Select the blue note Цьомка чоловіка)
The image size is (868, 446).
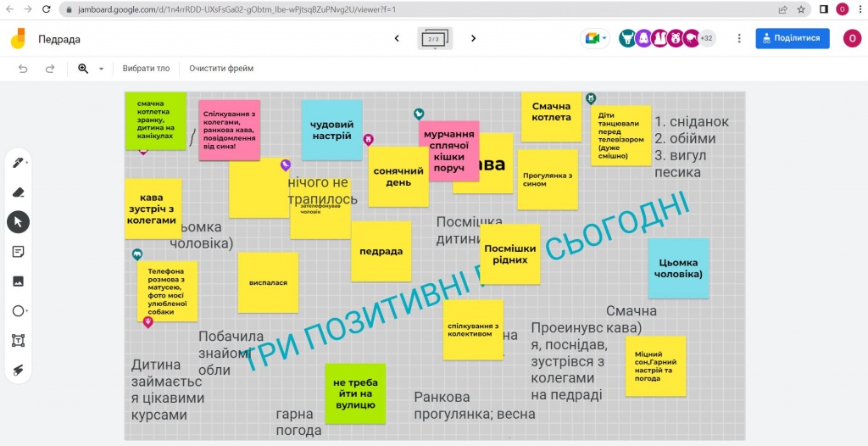pyautogui.click(x=679, y=269)
